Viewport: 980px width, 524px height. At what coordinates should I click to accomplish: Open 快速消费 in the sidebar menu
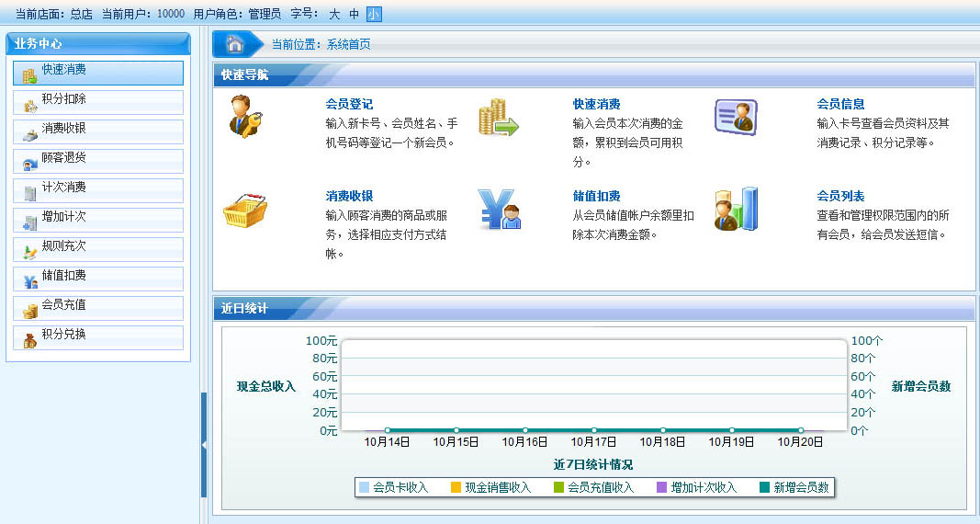pyautogui.click(x=98, y=72)
